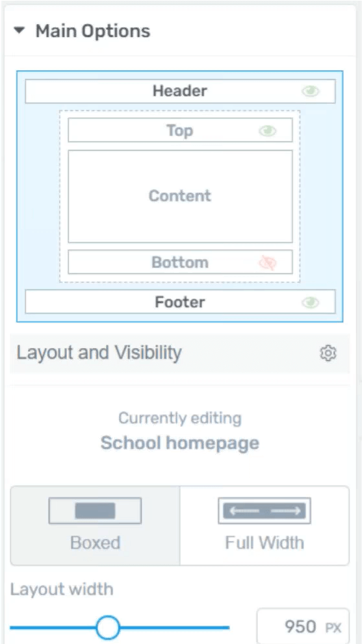Click the Boxed layout icon

tap(95, 510)
